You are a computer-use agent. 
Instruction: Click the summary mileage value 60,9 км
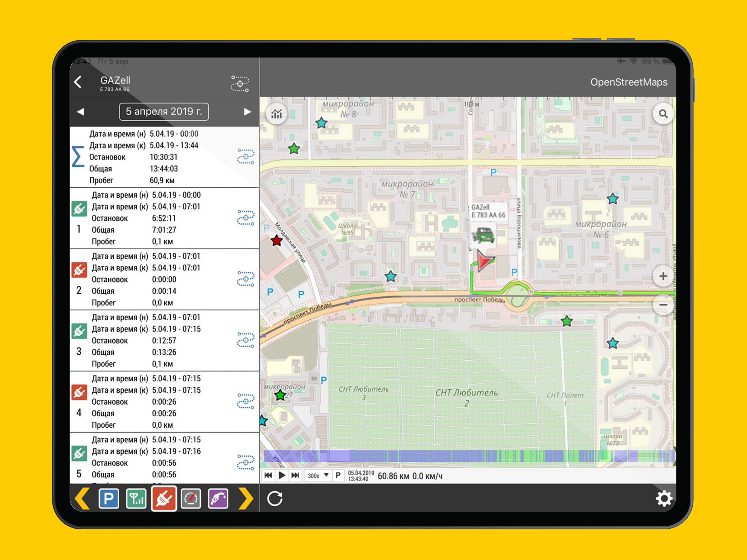tap(162, 180)
